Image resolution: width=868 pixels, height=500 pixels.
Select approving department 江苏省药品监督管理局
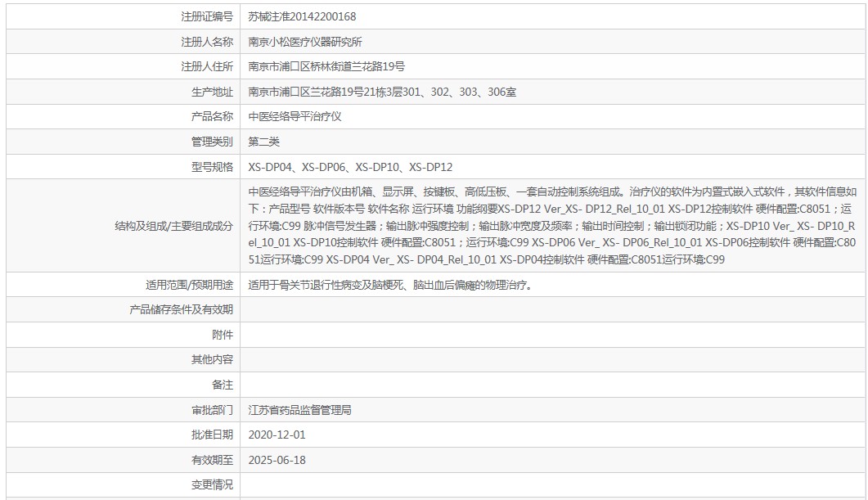(x=299, y=410)
